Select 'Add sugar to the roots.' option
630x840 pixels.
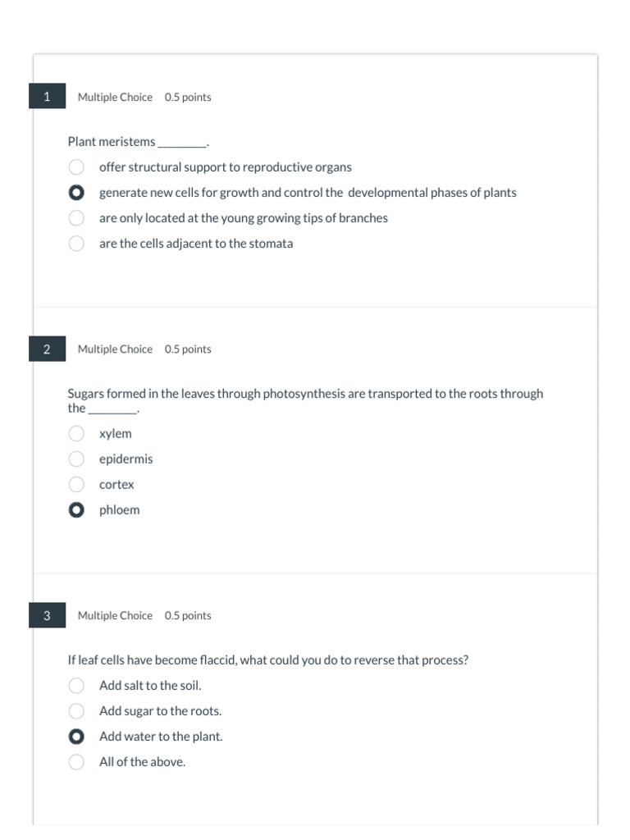76,710
